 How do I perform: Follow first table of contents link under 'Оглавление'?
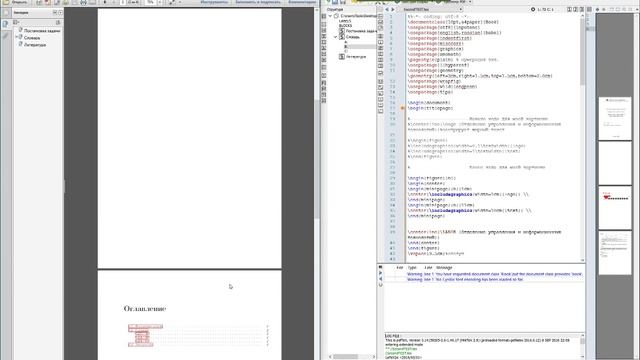click(x=145, y=327)
